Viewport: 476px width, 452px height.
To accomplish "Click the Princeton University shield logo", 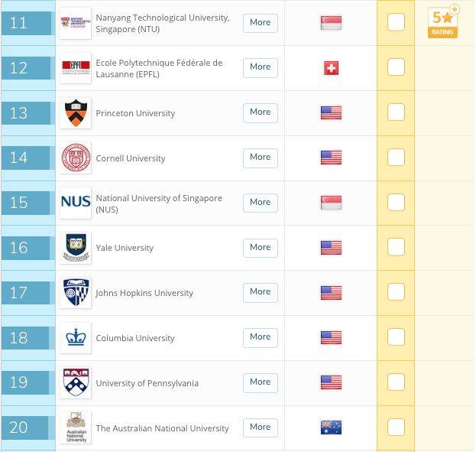I will coord(76,113).
